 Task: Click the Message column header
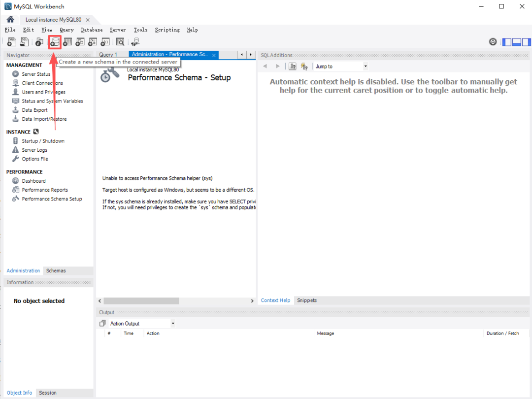[399, 333]
